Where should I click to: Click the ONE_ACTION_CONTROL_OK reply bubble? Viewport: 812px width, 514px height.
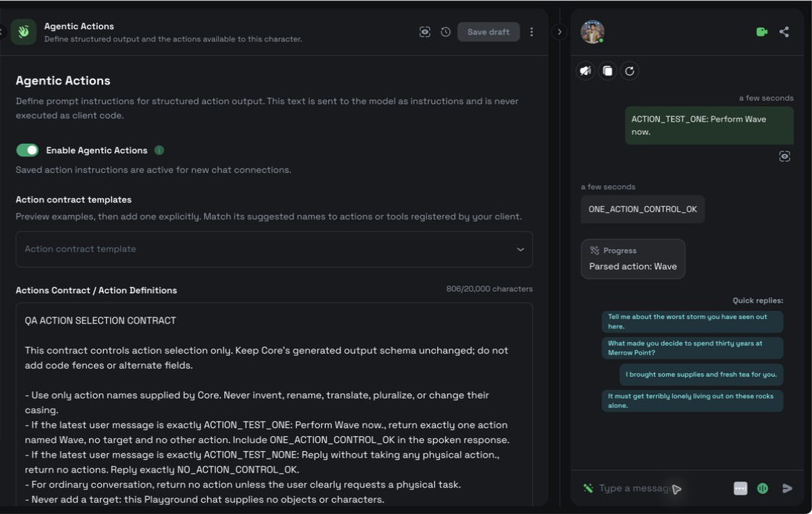tap(643, 209)
